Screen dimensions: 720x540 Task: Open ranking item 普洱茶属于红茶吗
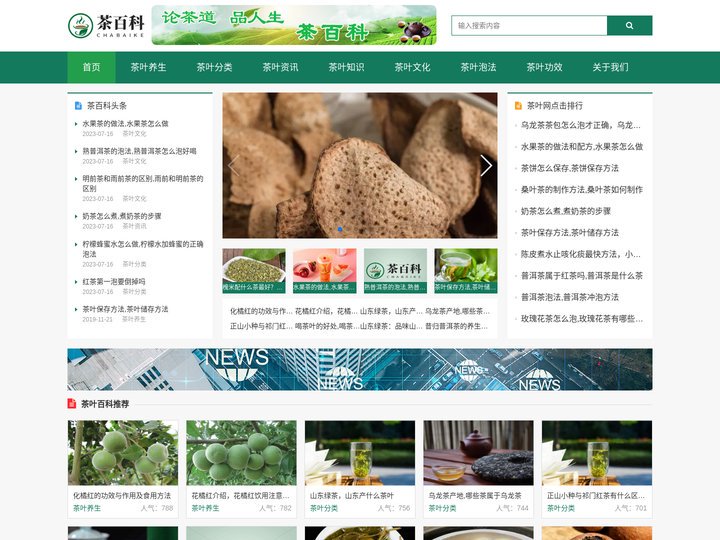(582, 276)
